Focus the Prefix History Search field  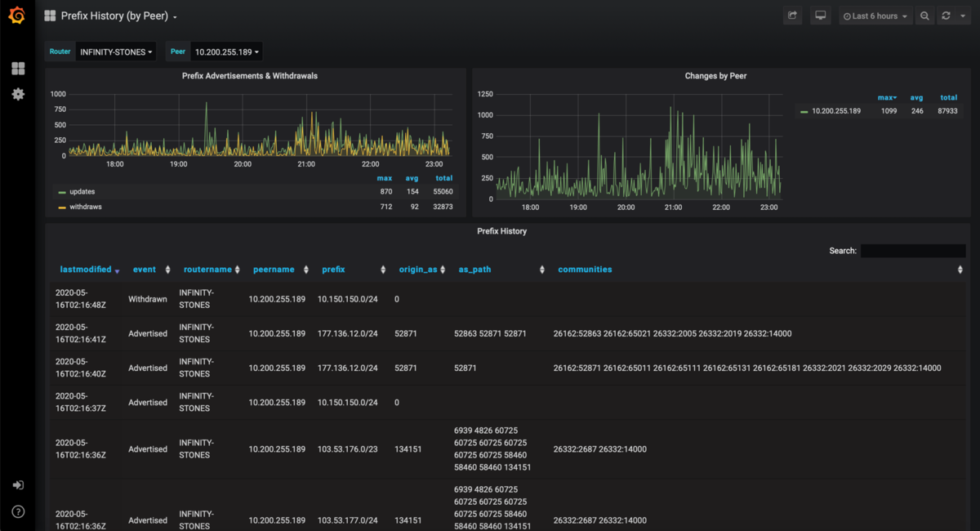coord(912,251)
